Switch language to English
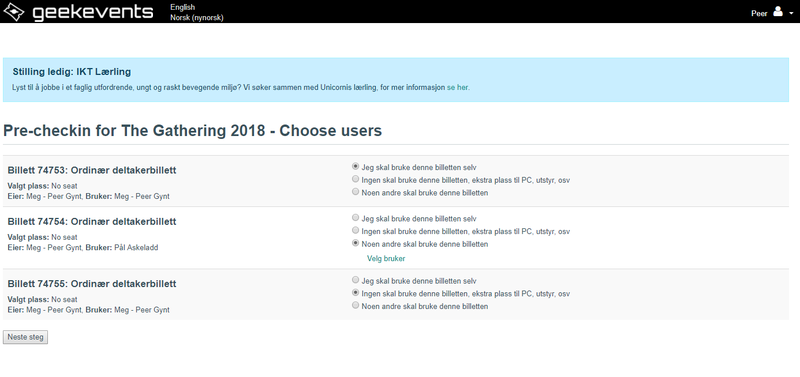Viewport: 800px width, 377px height. click(x=183, y=7)
